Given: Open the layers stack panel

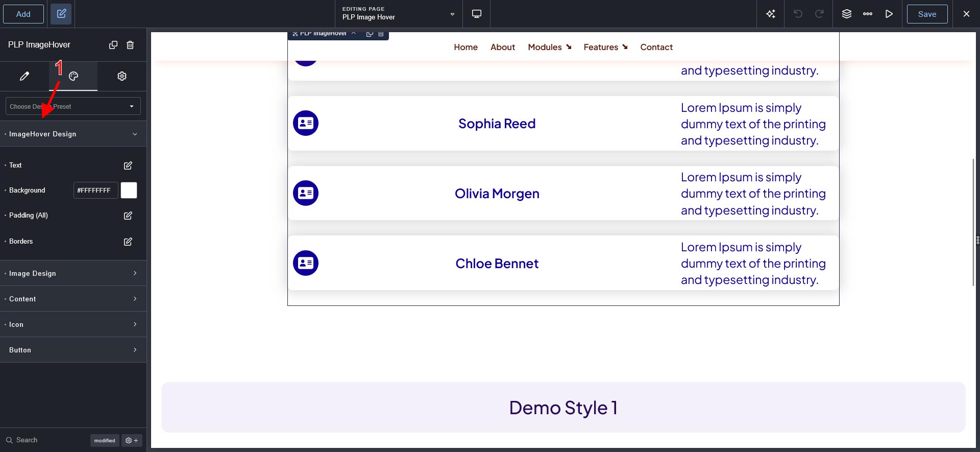Looking at the screenshot, I should [847, 14].
